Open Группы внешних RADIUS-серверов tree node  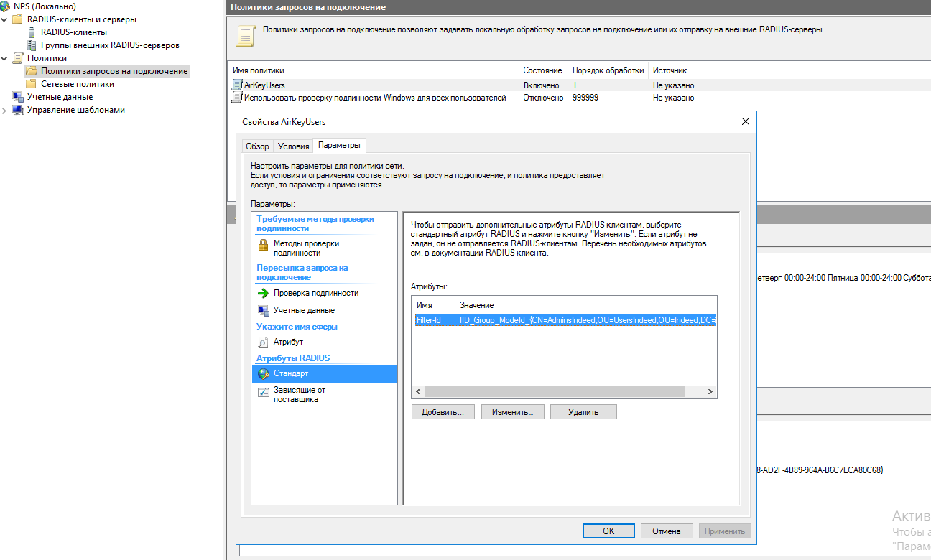[109, 45]
